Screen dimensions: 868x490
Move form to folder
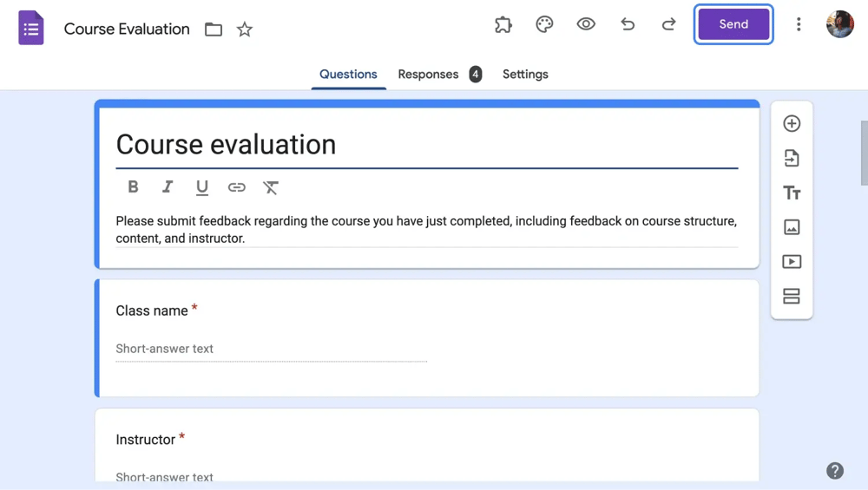[214, 29]
